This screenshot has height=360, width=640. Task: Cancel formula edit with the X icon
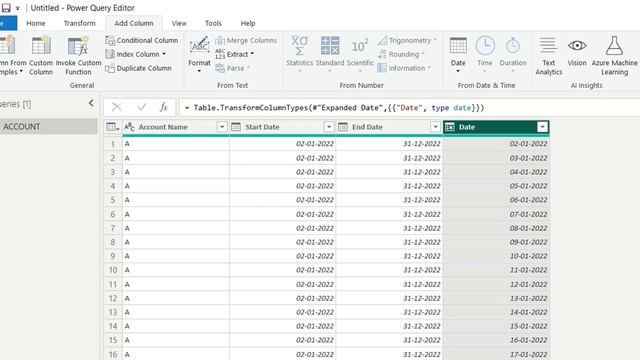pyautogui.click(x=116, y=107)
